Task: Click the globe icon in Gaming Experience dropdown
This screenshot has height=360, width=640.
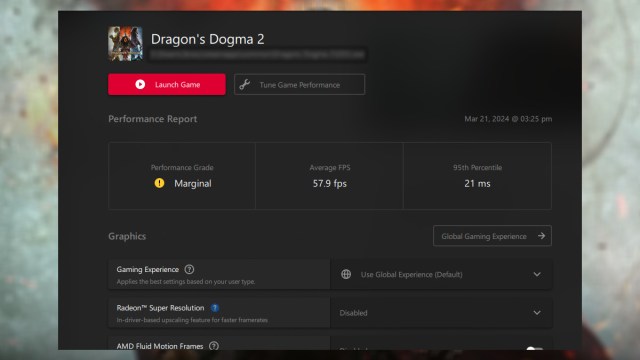Action: [x=346, y=274]
